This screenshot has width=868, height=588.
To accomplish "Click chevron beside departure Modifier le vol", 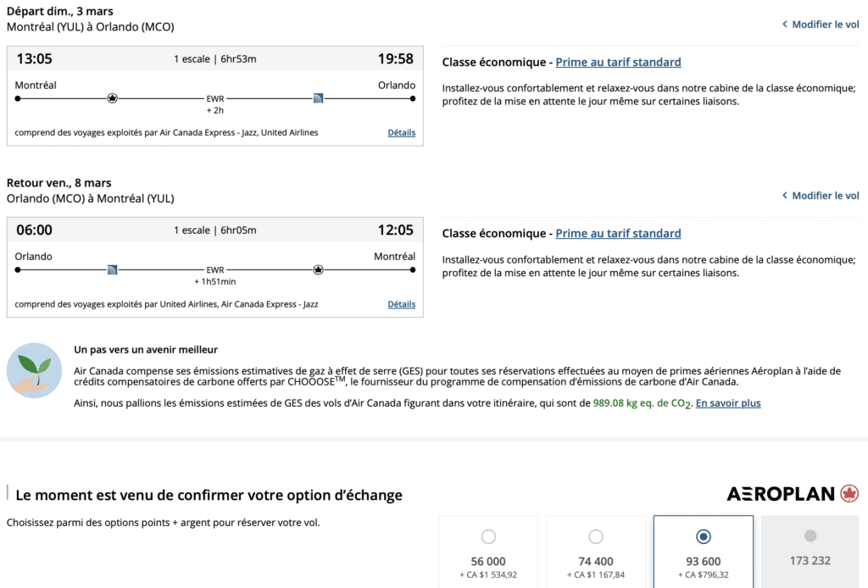I will (784, 25).
